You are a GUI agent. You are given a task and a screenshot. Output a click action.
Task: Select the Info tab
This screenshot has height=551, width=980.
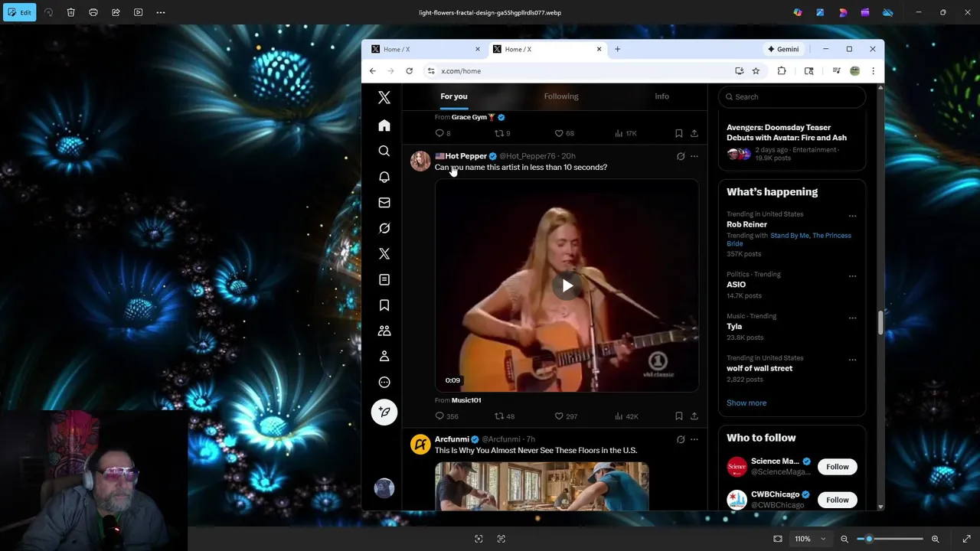(661, 96)
